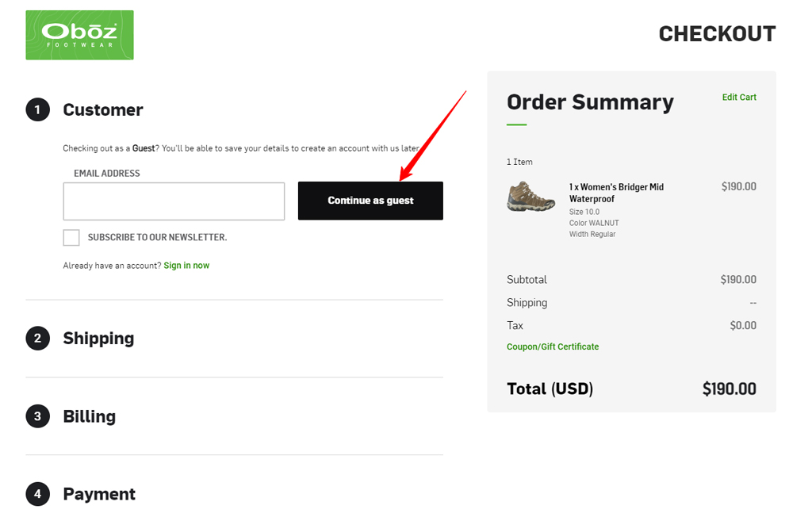Click the step 3 Billing number badge

click(x=37, y=416)
